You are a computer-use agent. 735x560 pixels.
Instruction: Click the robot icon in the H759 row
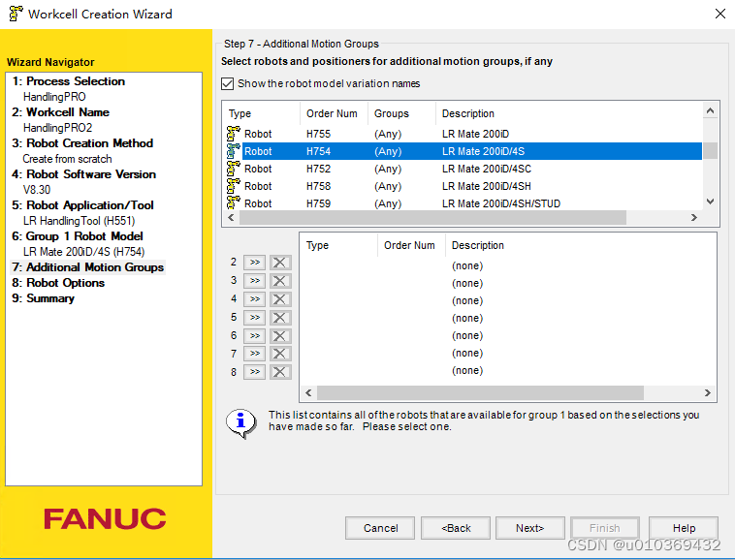click(233, 202)
